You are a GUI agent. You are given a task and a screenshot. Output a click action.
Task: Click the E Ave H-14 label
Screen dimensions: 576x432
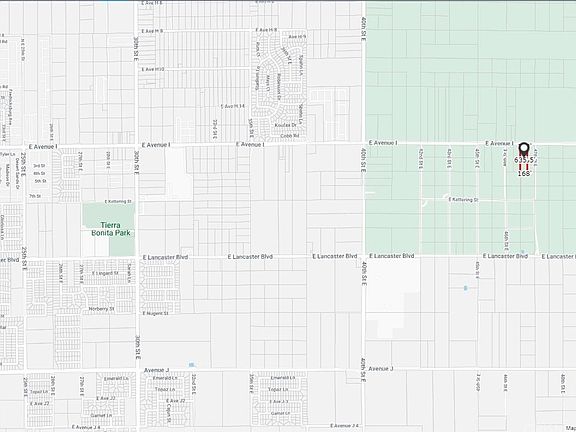233,106
